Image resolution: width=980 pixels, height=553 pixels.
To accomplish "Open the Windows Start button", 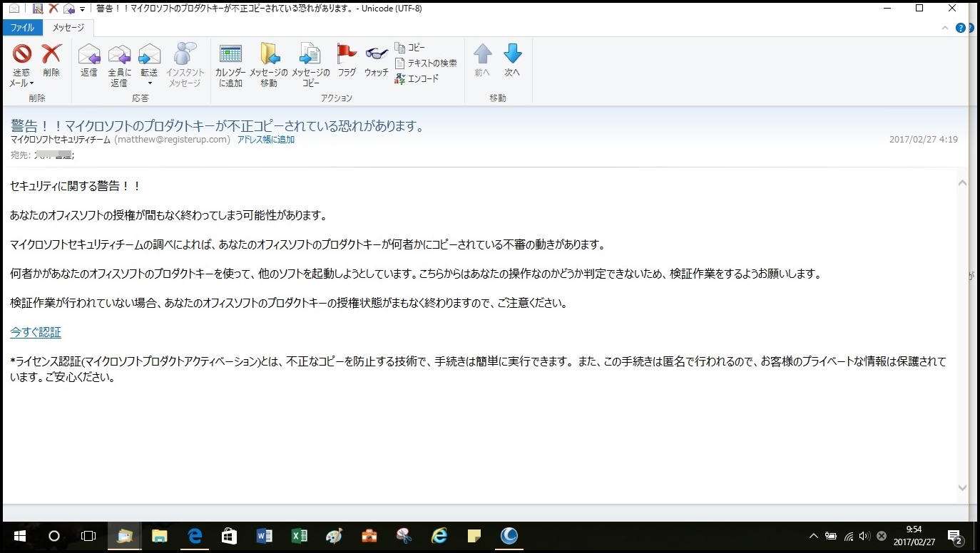I will [19, 536].
